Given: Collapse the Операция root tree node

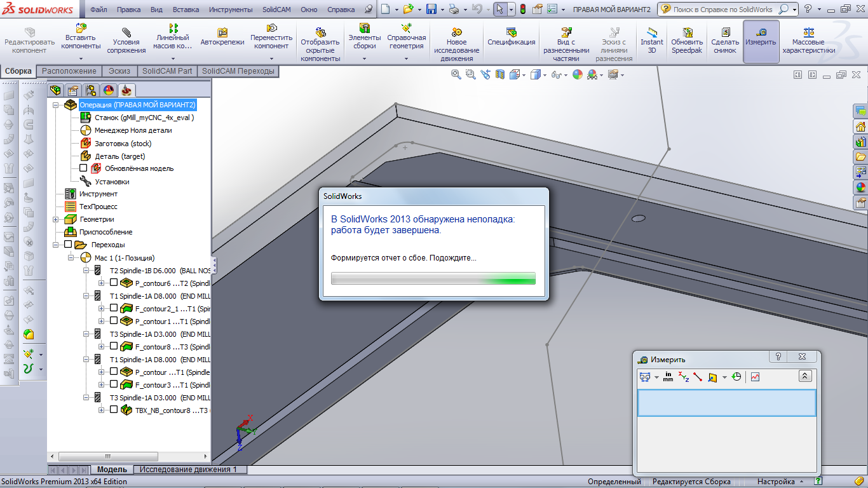Looking at the screenshot, I should pos(56,105).
